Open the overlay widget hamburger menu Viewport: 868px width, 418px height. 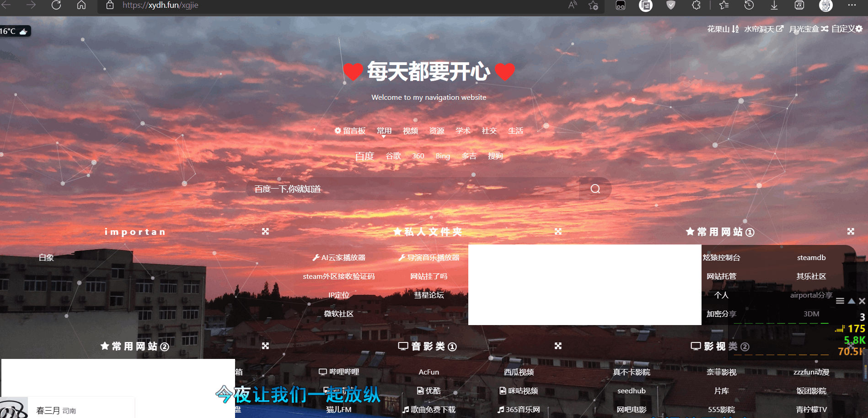[840, 301]
